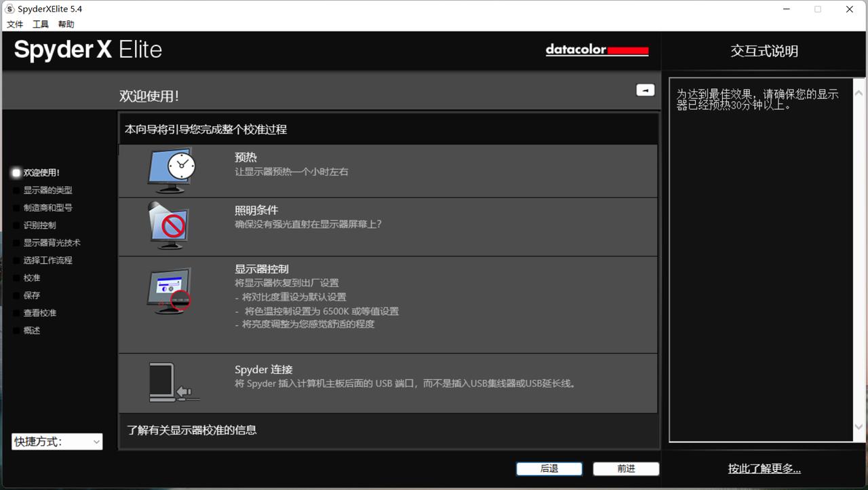Toggle the 校准 step checkbox in the sidebar
Image resolution: width=868 pixels, height=490 pixels.
[16, 278]
